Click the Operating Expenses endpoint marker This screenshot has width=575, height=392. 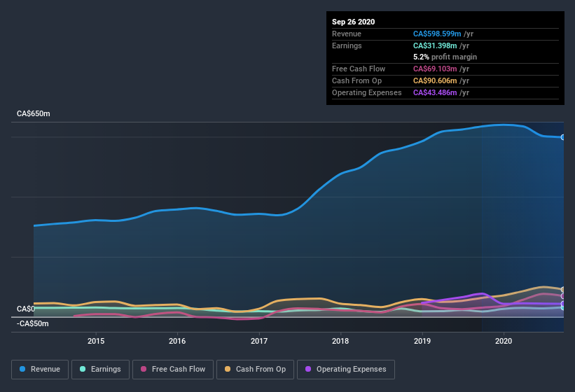click(x=563, y=304)
